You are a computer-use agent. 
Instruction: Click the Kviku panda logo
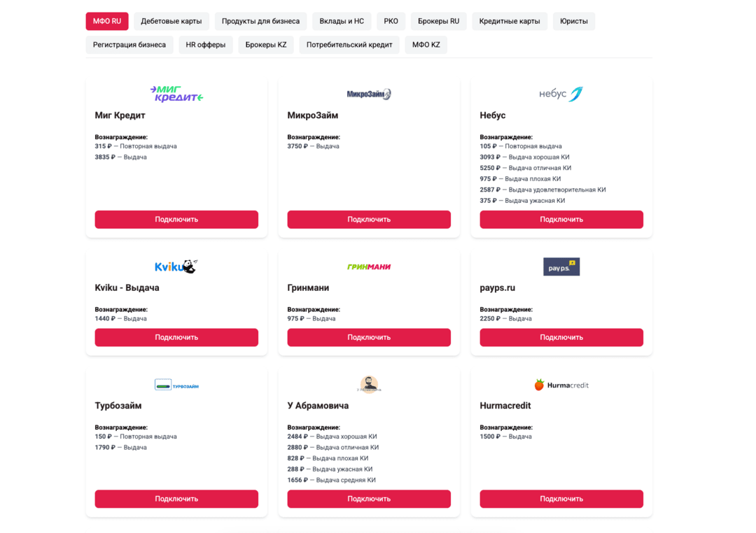[176, 266]
